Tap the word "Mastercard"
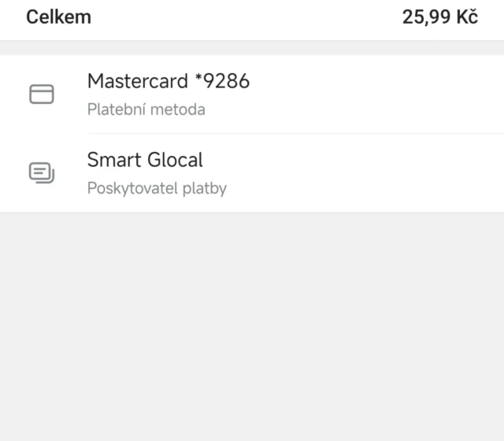Image resolution: width=504 pixels, height=441 pixels. [138, 81]
